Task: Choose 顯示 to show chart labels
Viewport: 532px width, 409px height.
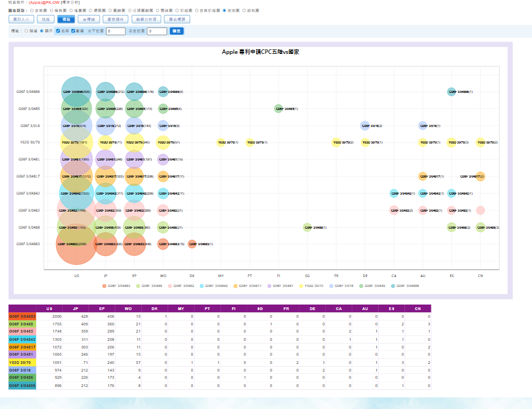Action: (x=42, y=31)
